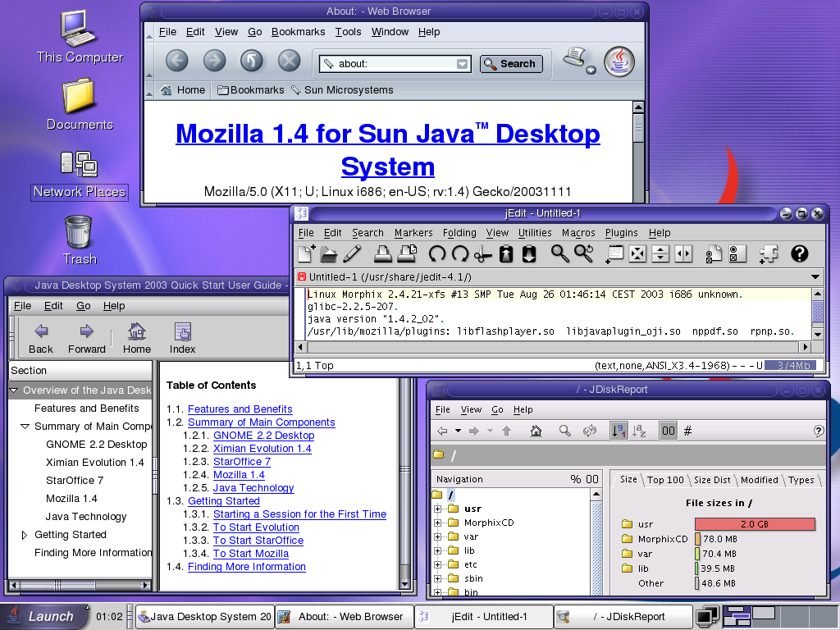Cut selection with jEdit's scissors icon

[x=482, y=254]
